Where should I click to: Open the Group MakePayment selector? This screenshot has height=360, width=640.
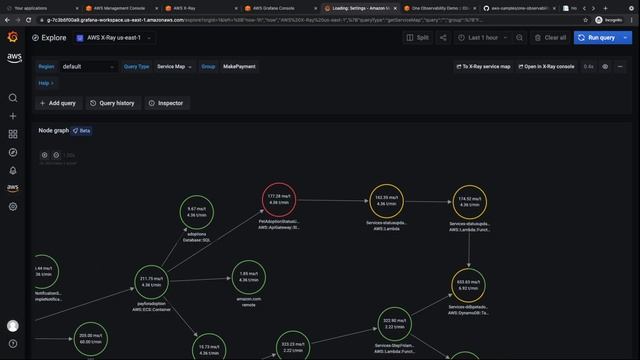pyautogui.click(x=239, y=67)
